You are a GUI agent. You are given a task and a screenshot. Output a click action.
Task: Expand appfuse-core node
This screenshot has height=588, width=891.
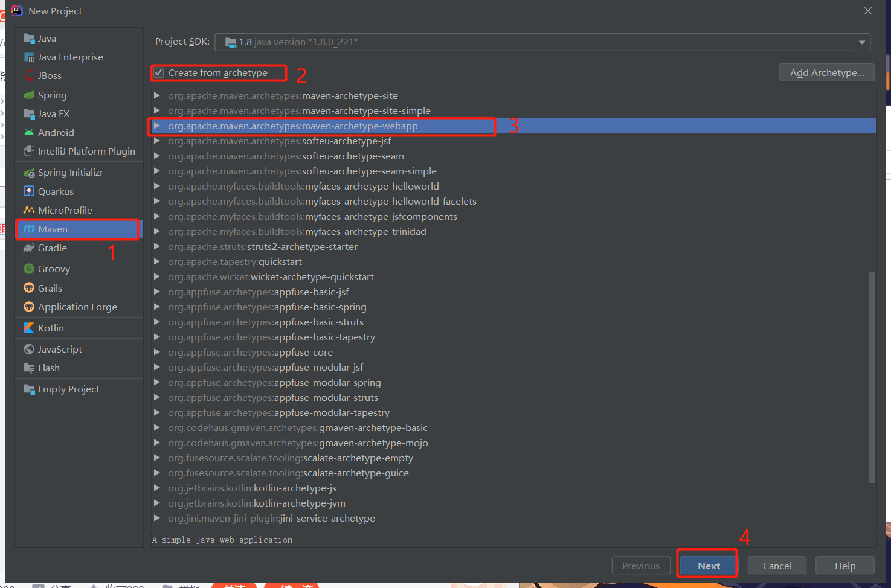(157, 352)
